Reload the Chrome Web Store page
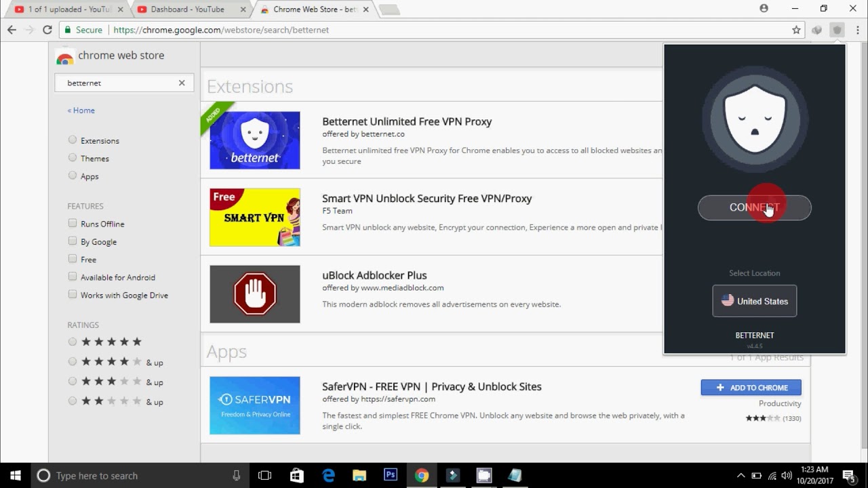The height and width of the screenshot is (488, 868). pos(47,30)
